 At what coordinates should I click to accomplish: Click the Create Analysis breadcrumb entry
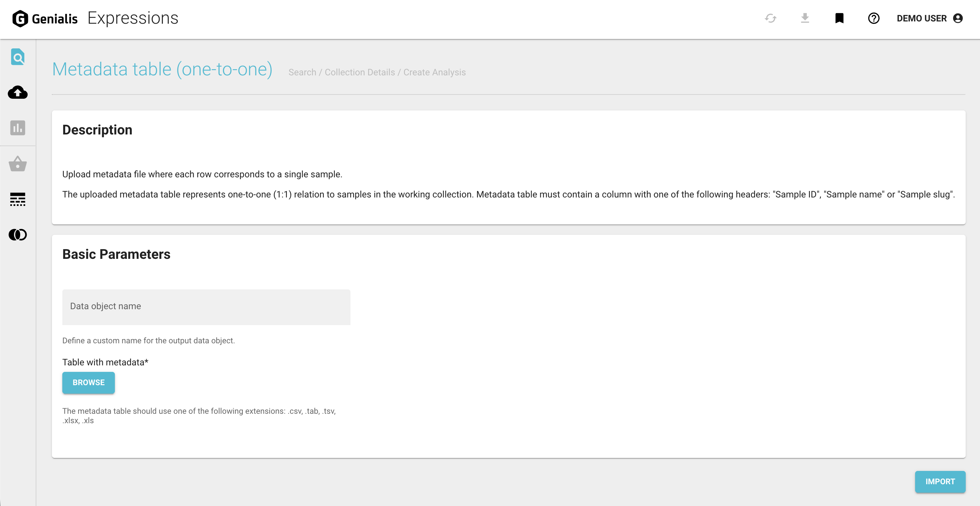pos(435,72)
